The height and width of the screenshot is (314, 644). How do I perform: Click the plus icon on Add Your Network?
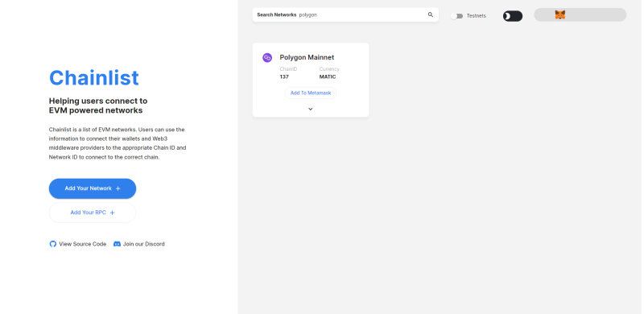118,188
